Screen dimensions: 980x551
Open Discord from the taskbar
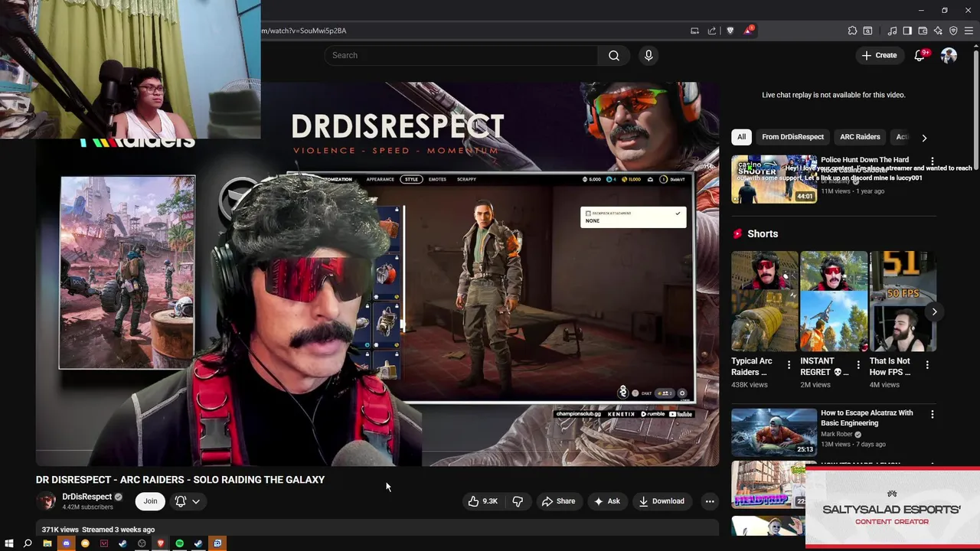tap(66, 543)
